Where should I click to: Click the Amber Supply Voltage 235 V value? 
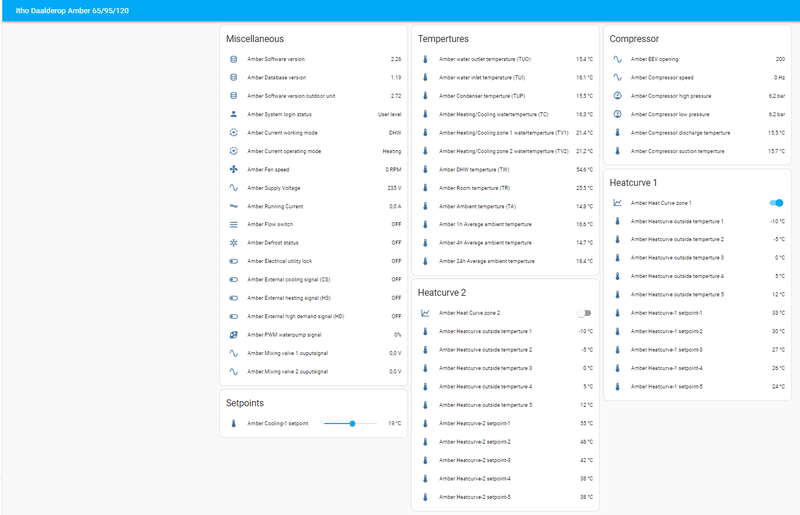tap(394, 188)
